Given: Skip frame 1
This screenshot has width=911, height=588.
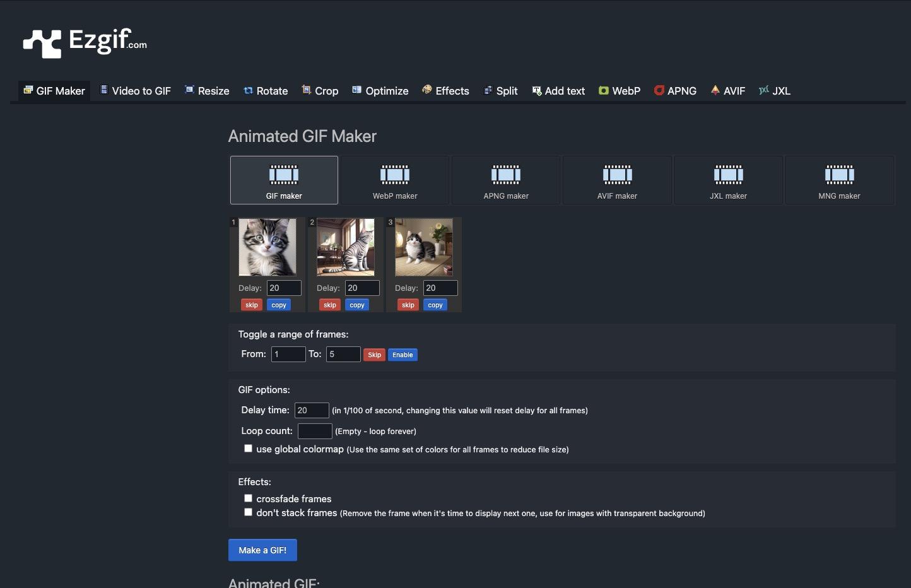Looking at the screenshot, I should pyautogui.click(x=252, y=305).
